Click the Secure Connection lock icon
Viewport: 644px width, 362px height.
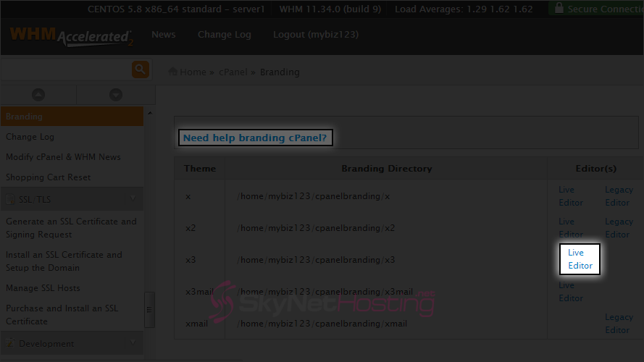tap(559, 8)
